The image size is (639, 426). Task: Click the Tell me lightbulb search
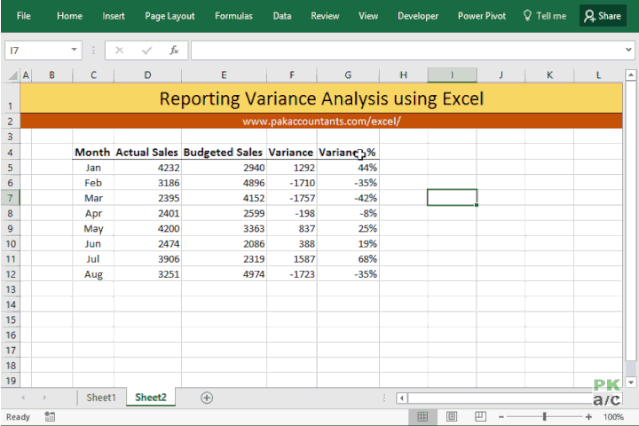pyautogui.click(x=545, y=16)
